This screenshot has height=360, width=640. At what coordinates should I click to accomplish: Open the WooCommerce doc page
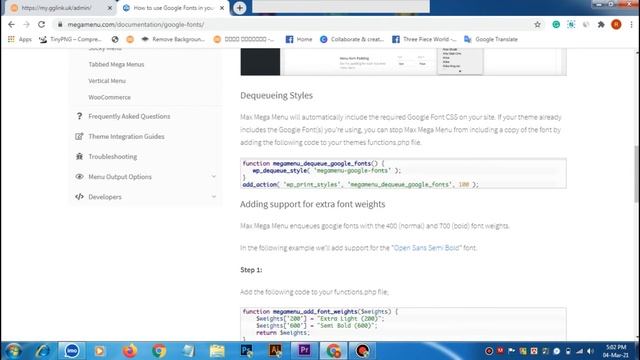pos(109,97)
